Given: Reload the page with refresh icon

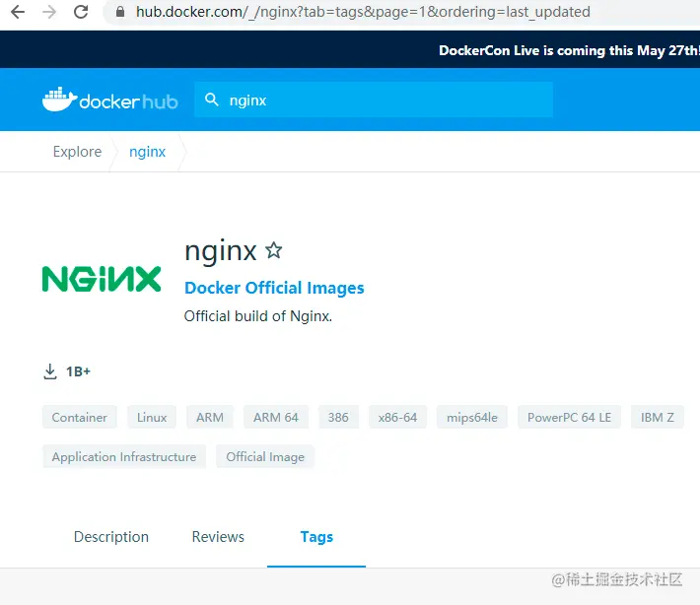Looking at the screenshot, I should coord(81,12).
